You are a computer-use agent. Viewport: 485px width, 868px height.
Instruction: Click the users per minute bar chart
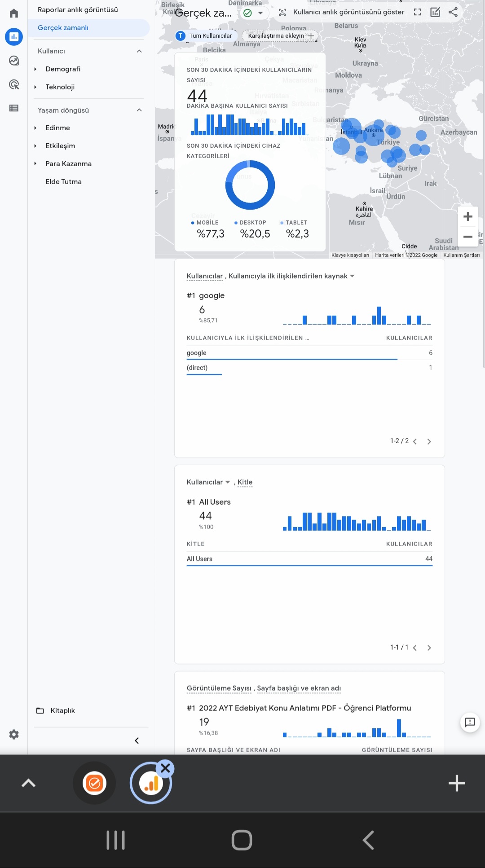(x=250, y=124)
